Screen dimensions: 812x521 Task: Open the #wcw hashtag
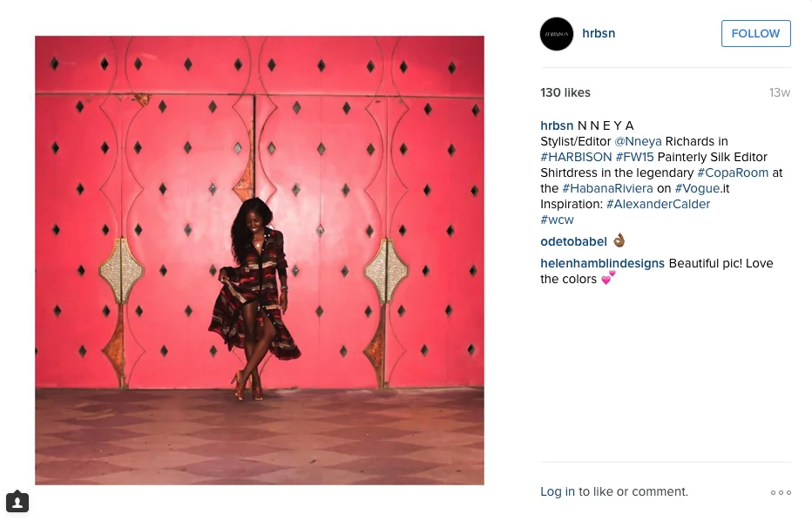pyautogui.click(x=557, y=220)
